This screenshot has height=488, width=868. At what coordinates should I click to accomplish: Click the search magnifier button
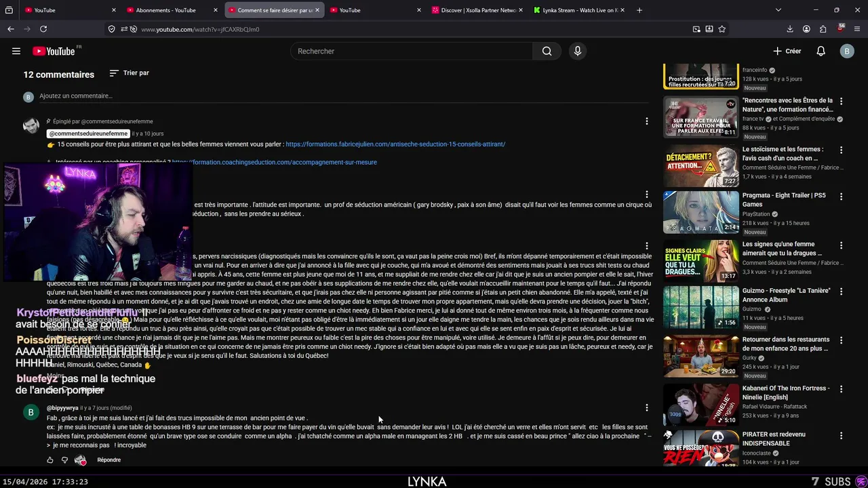pyautogui.click(x=547, y=51)
